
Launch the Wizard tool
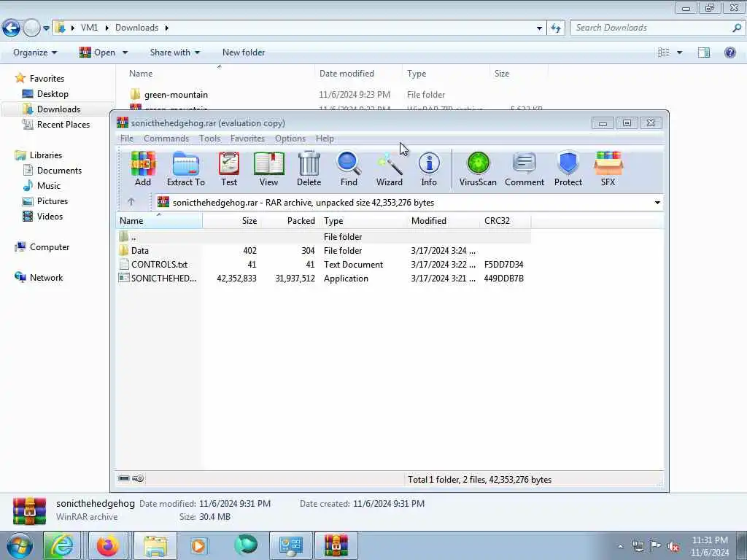pyautogui.click(x=390, y=168)
